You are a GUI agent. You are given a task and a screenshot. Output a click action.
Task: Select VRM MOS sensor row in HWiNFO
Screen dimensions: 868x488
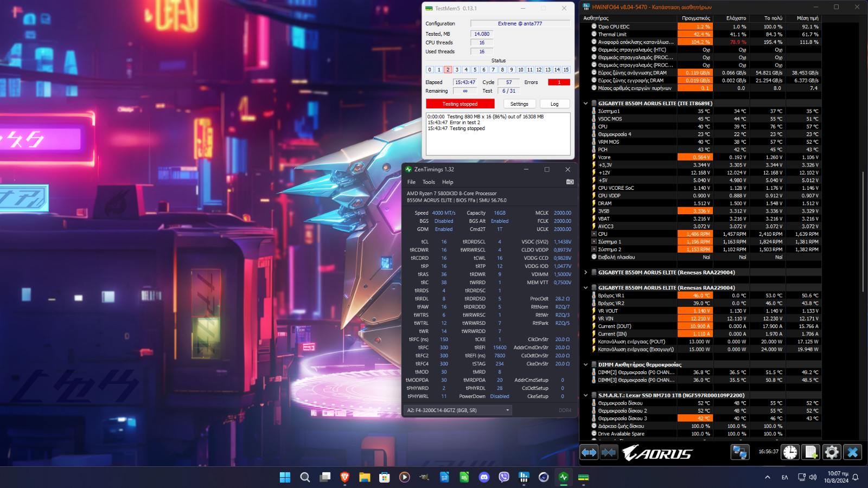(705, 142)
